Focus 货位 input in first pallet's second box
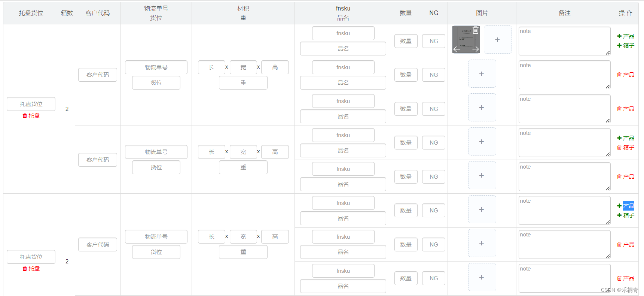The width and height of the screenshot is (644, 296). click(156, 167)
